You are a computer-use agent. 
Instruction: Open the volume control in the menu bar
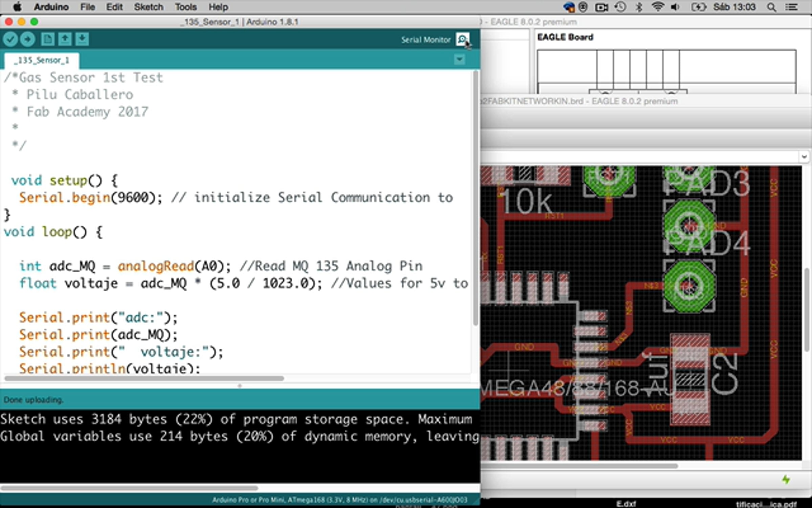pos(675,7)
